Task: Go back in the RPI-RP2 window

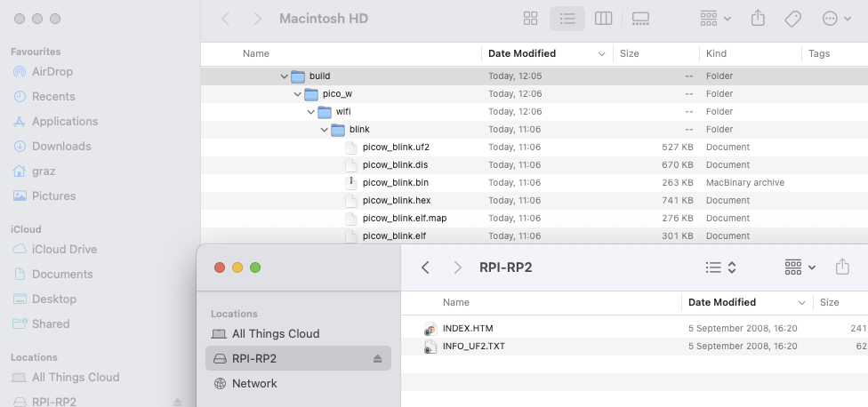Action: coord(425,267)
